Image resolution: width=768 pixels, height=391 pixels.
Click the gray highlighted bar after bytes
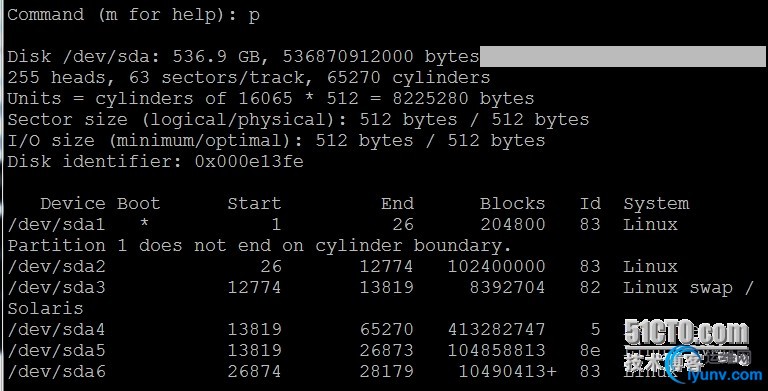pyautogui.click(x=623, y=56)
